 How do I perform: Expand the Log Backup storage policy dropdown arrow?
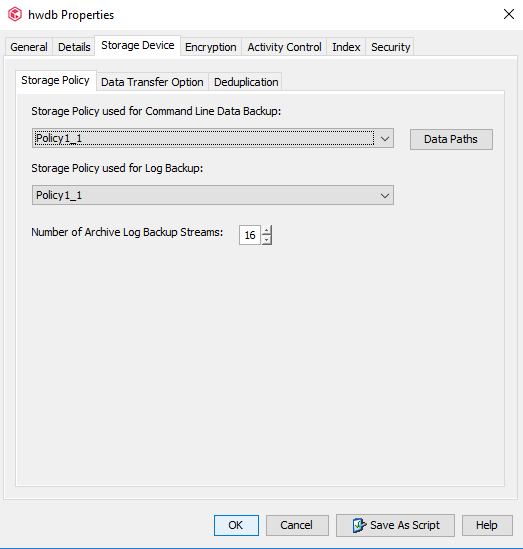point(385,195)
